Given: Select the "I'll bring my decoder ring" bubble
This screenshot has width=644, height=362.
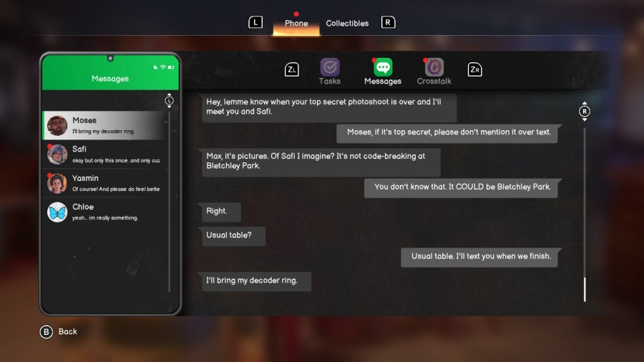Looking at the screenshot, I should 256,280.
